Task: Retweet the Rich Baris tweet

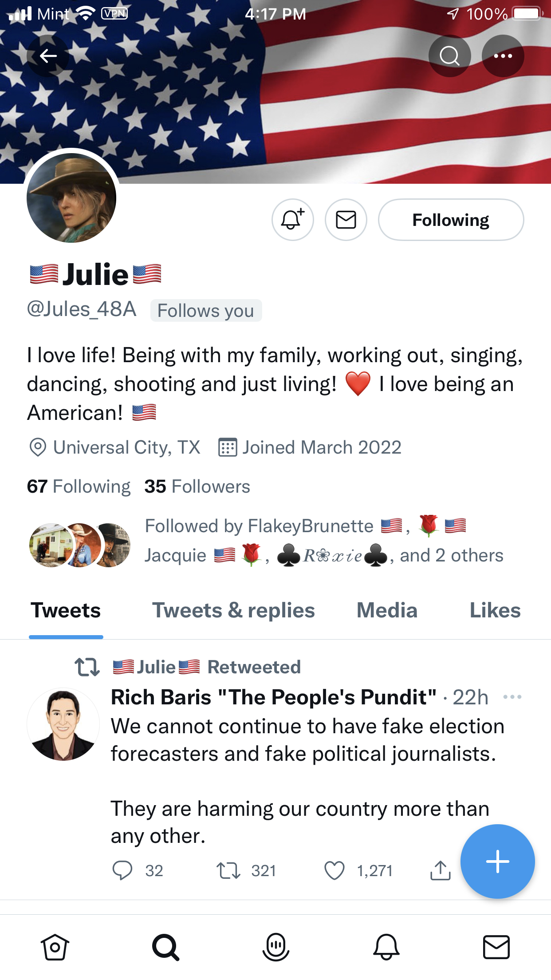Action: [228, 870]
